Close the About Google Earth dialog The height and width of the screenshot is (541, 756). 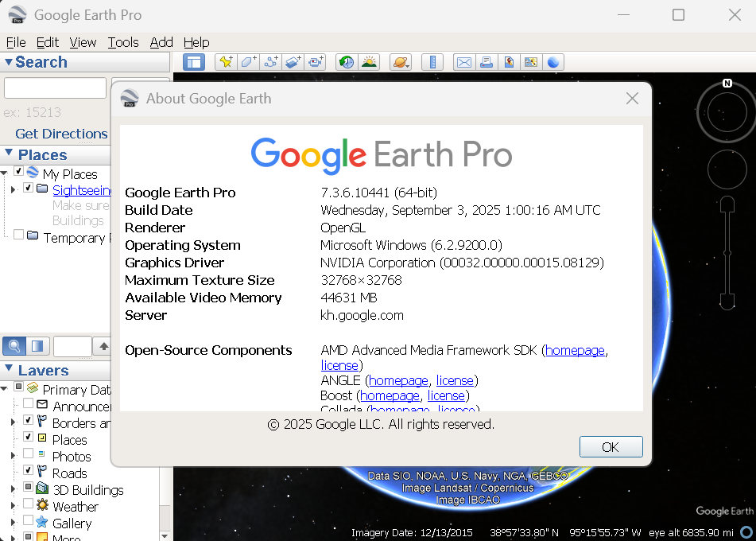632,99
